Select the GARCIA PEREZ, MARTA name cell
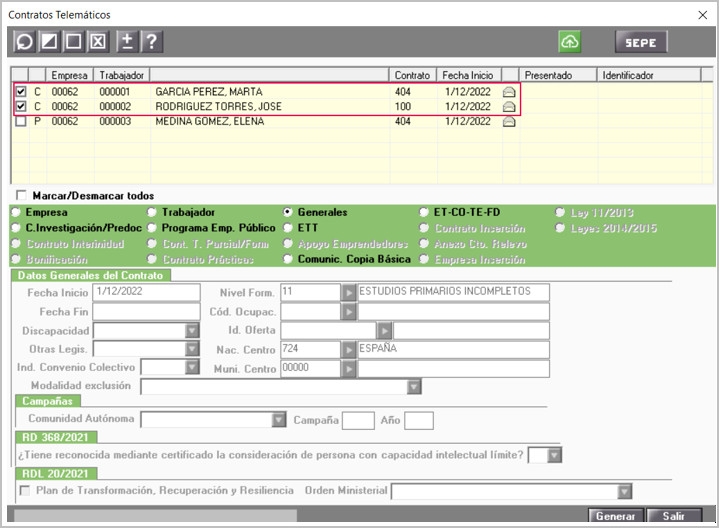The image size is (719, 528). 270,92
